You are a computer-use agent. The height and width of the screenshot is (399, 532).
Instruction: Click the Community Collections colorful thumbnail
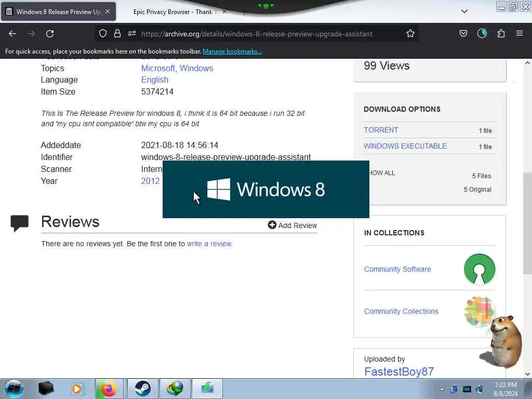pyautogui.click(x=478, y=312)
